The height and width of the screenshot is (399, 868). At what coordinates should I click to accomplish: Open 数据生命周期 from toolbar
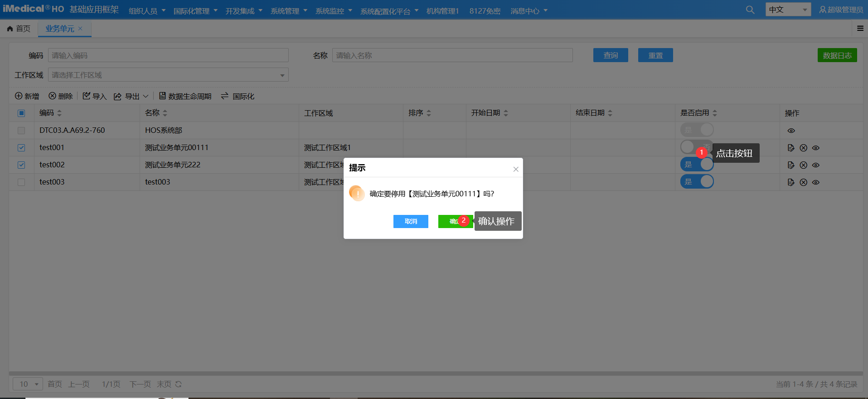185,96
